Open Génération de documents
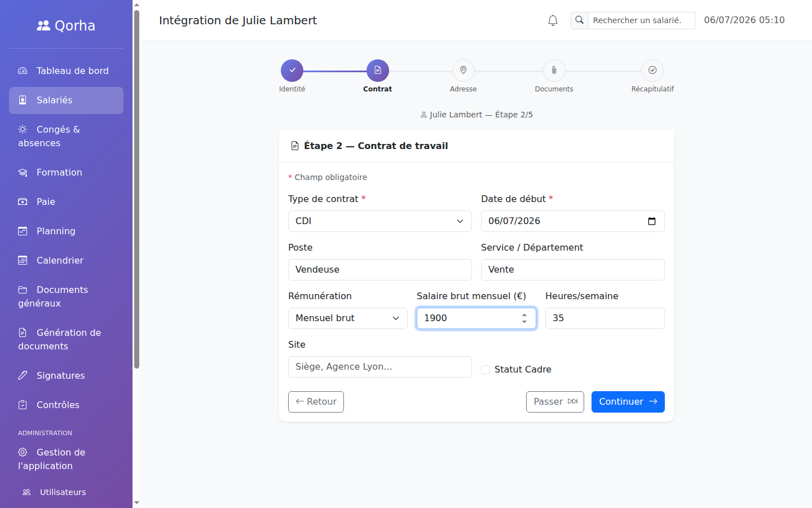 [x=66, y=339]
